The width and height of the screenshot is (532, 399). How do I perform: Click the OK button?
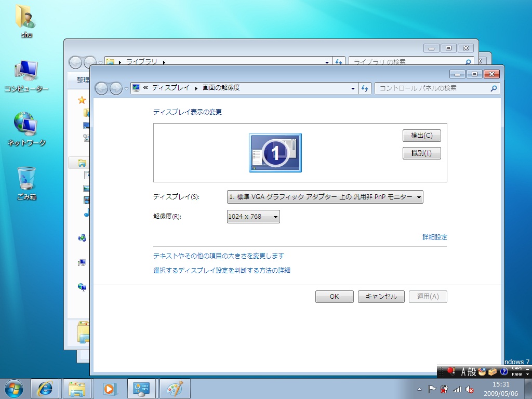[334, 297]
